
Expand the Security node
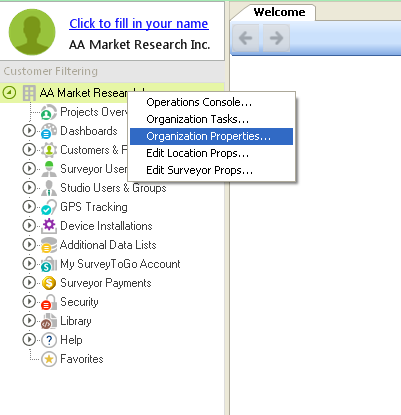click(29, 302)
